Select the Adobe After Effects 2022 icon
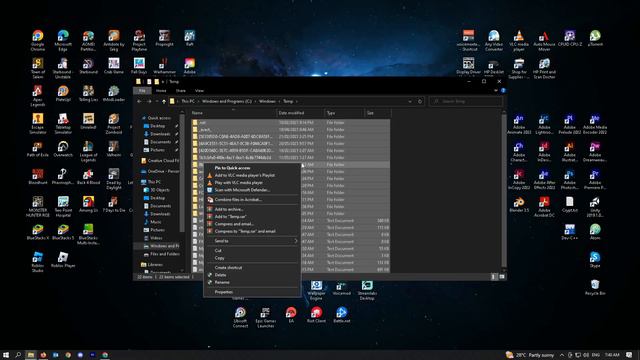The width and height of the screenshot is (640, 360). point(544,180)
